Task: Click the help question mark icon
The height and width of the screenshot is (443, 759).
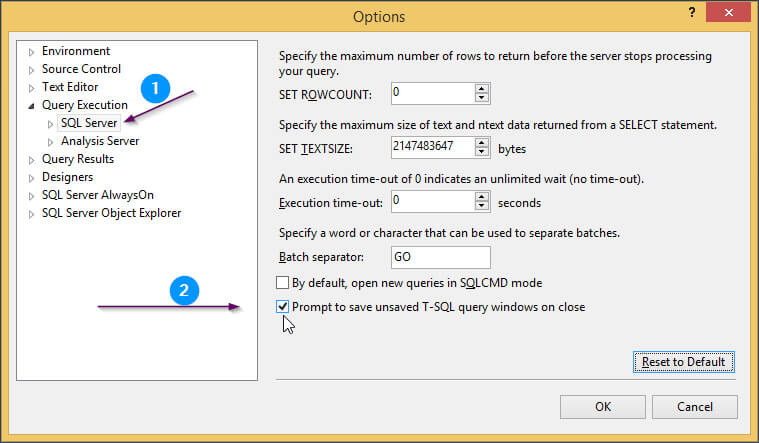Action: (x=692, y=12)
